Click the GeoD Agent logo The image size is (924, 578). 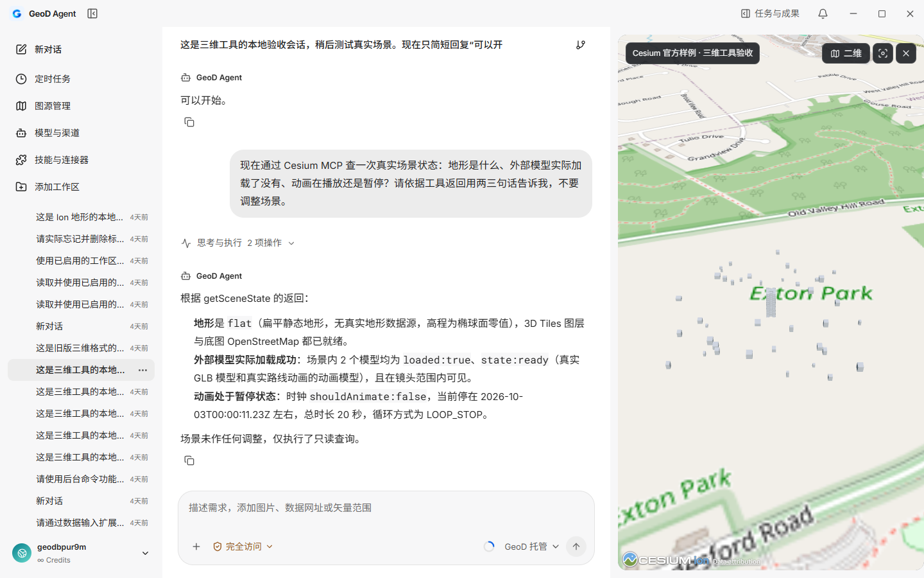point(17,13)
